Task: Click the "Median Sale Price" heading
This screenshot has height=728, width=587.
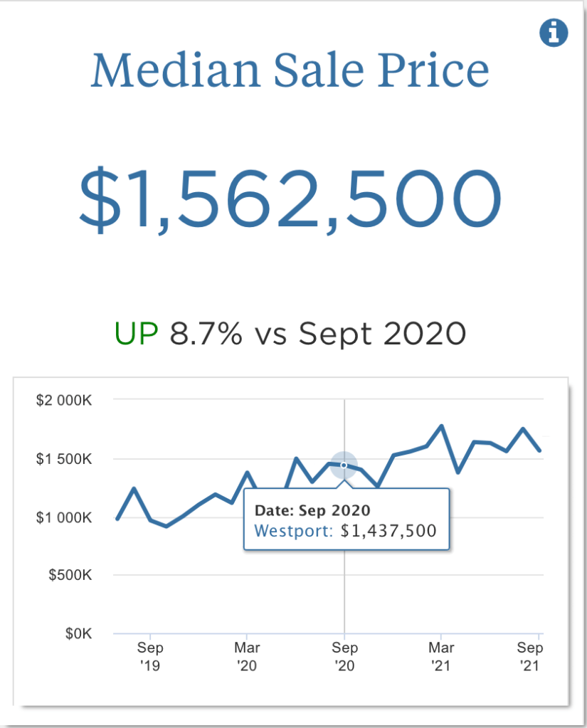Action: point(290,70)
